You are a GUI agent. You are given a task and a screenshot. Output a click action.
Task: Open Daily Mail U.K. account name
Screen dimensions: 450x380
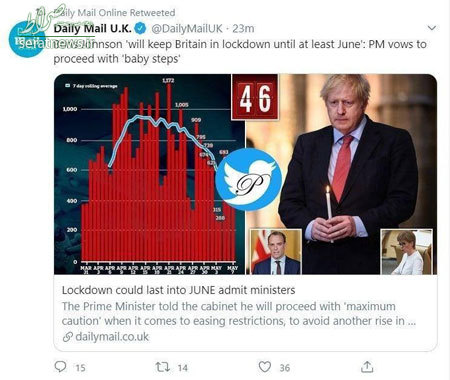point(92,28)
